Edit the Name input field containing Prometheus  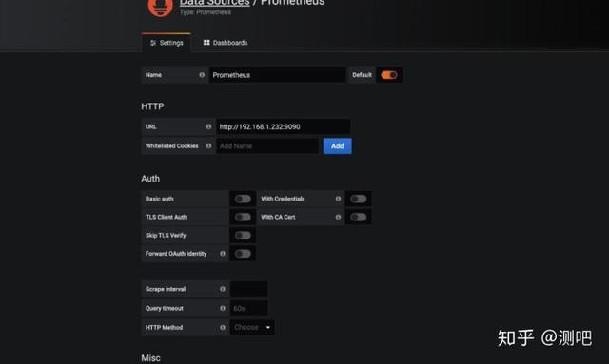tap(277, 75)
